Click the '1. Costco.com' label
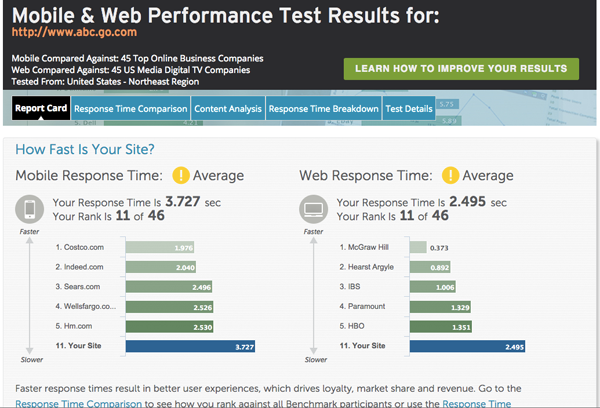600x408 pixels. click(80, 247)
